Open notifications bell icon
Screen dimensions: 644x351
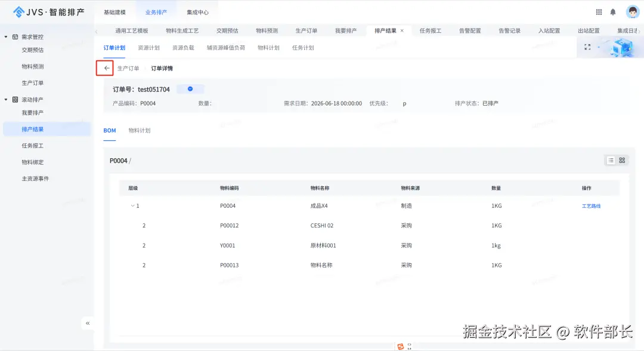point(613,13)
